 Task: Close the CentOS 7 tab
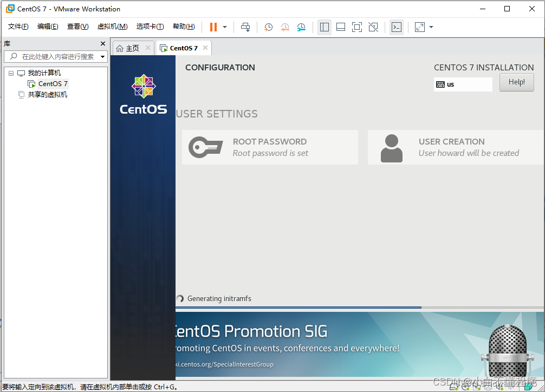point(205,48)
